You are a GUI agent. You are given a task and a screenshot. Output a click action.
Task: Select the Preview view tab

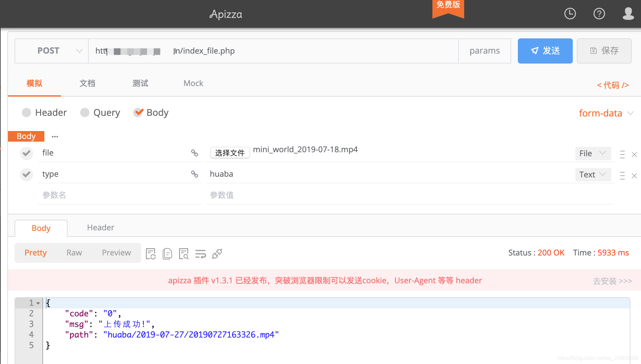click(x=117, y=252)
